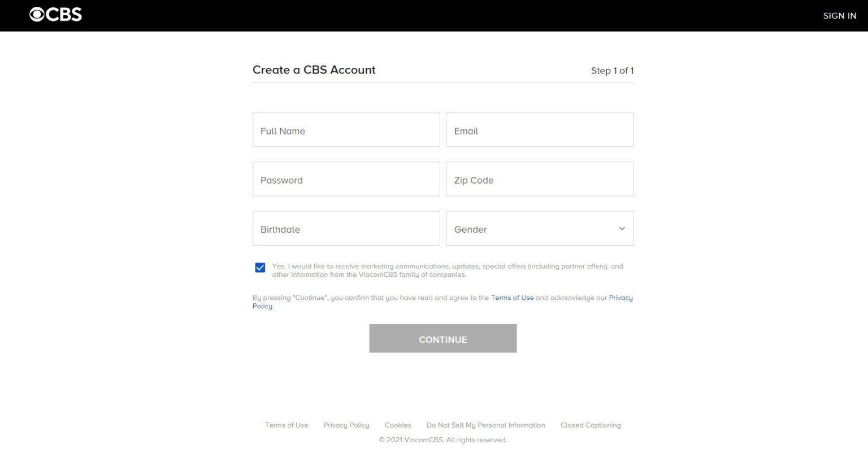Click the Create a CBS Account heading
Viewport: 868px width, 453px height.
(x=314, y=70)
